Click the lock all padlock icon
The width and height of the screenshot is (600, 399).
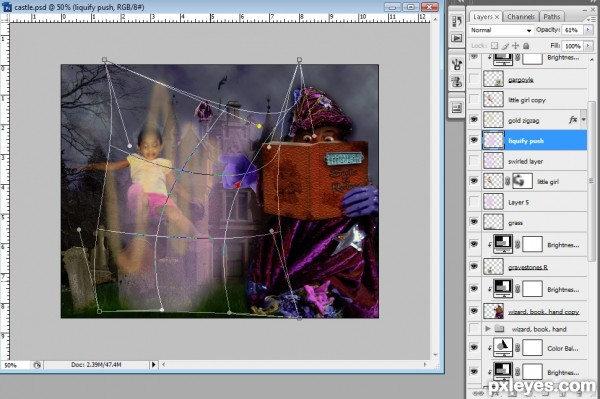(x=526, y=46)
